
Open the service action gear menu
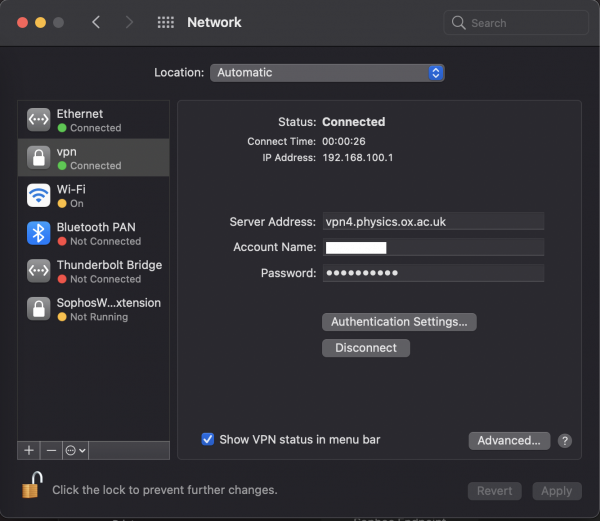pos(76,451)
